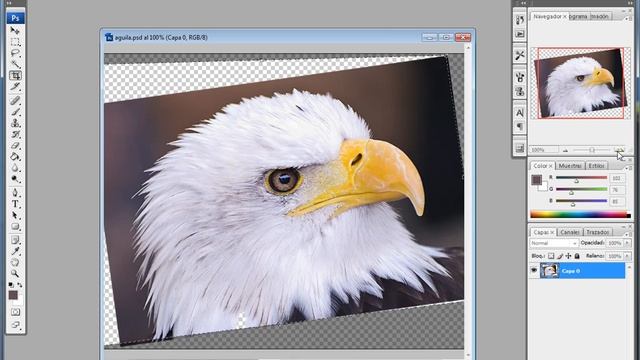
Task: Click the Navigator zoom in button
Action: point(619,150)
